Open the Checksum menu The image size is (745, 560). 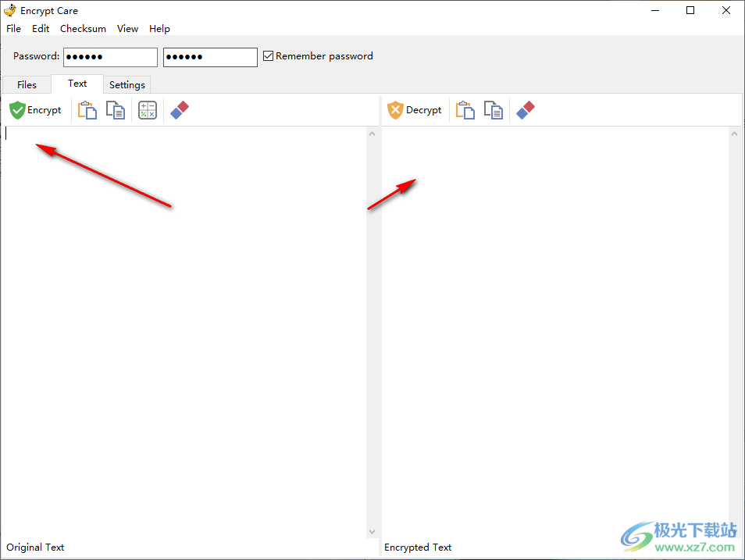click(x=83, y=29)
